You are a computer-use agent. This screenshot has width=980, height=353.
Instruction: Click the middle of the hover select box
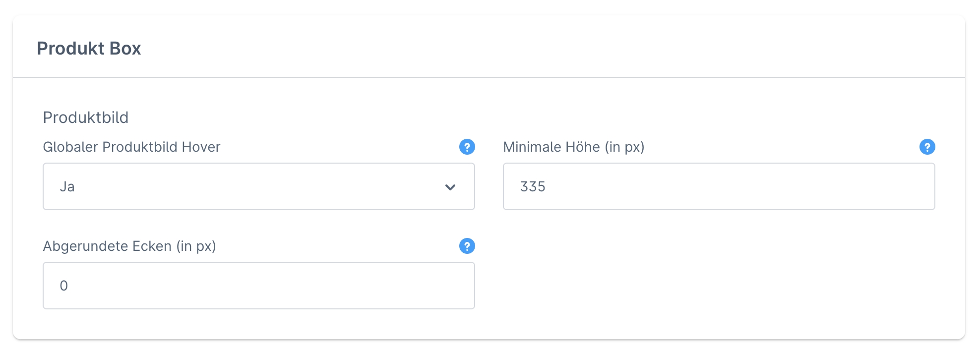tap(258, 186)
